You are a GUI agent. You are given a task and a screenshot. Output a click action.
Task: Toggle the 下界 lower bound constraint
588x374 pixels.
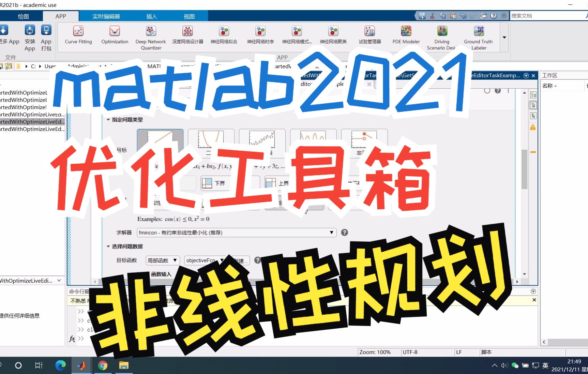pyautogui.click(x=230, y=183)
